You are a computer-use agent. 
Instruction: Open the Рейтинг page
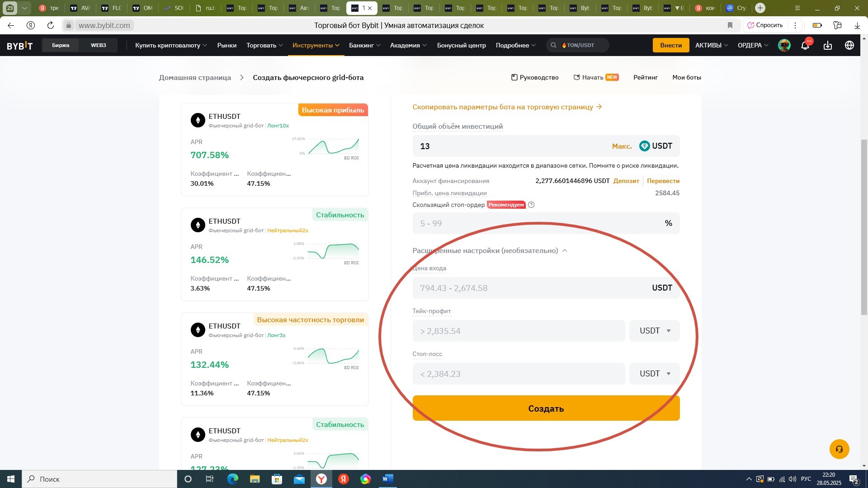click(x=645, y=77)
